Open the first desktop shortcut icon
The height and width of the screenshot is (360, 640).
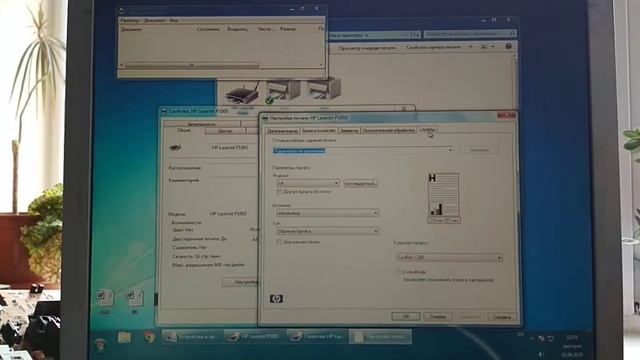click(105, 302)
